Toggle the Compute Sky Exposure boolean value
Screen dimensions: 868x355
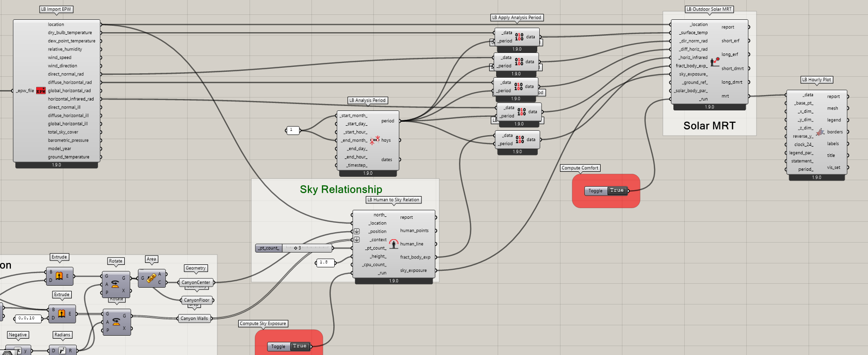click(299, 347)
